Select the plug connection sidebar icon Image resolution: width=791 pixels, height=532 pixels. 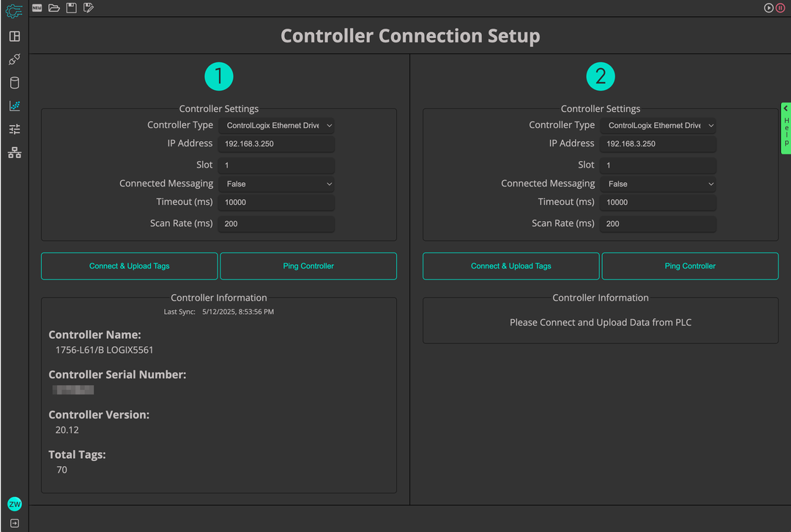pos(15,59)
